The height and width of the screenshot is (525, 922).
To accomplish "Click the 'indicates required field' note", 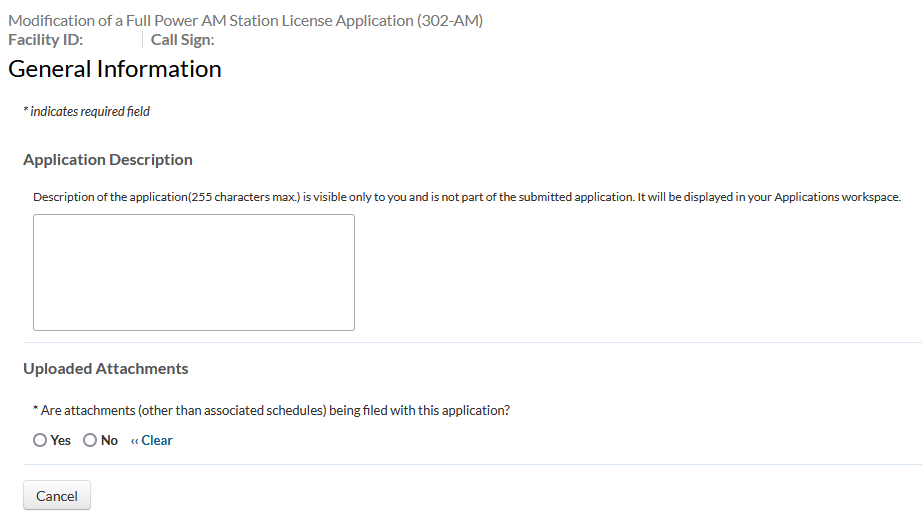I will coord(90,112).
